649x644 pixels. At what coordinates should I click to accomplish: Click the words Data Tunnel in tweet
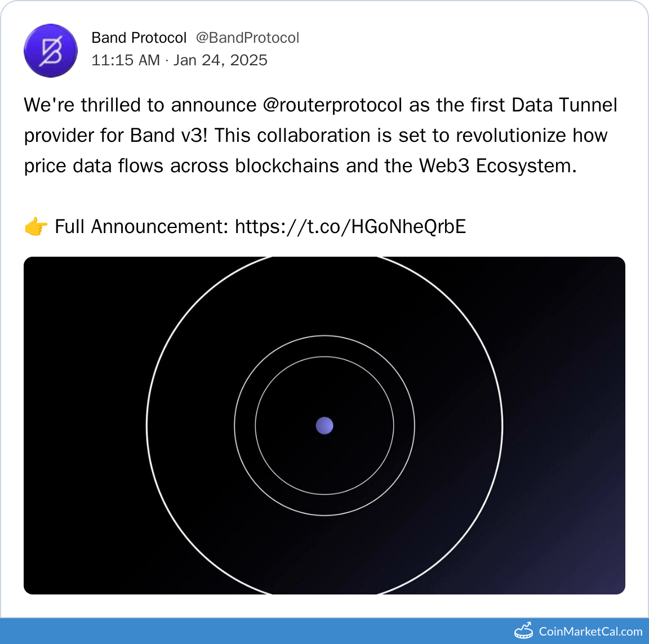564,105
